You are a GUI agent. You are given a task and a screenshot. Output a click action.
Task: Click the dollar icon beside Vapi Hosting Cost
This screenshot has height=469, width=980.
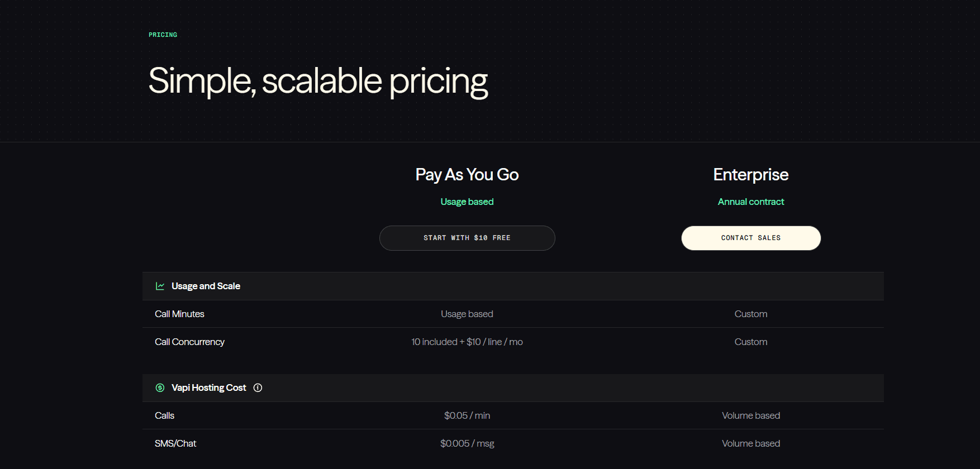tap(160, 387)
